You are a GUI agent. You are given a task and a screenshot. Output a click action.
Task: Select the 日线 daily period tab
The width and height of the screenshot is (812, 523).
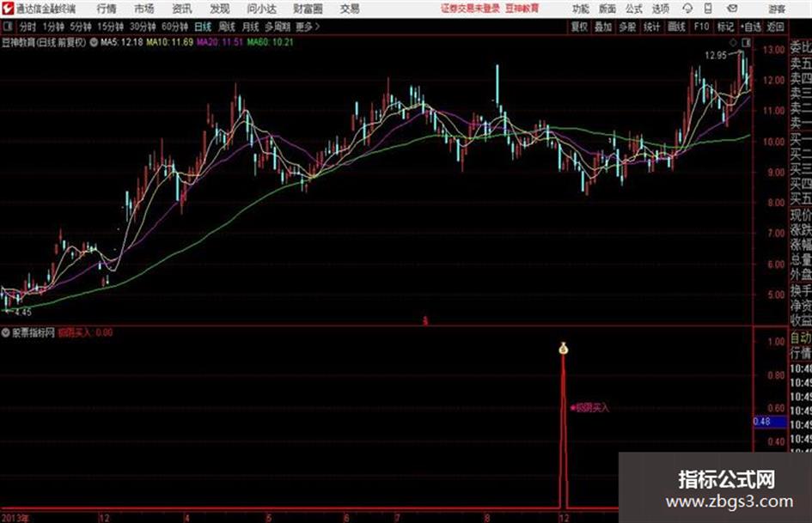(x=203, y=27)
